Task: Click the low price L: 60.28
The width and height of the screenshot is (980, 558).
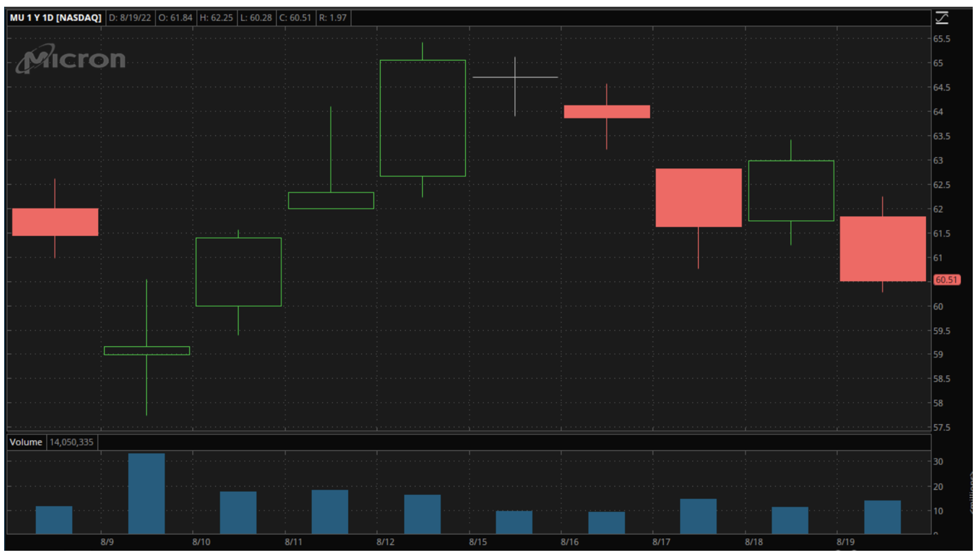Action: pyautogui.click(x=256, y=18)
